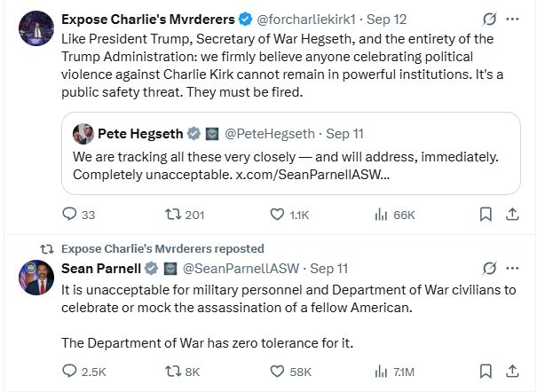Open Grok icon on the top post
Viewport: 537px width, 392px height.
click(x=489, y=20)
